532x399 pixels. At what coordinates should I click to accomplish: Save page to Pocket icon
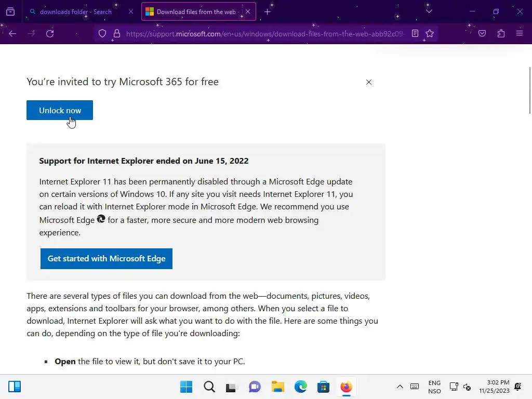[482, 34]
